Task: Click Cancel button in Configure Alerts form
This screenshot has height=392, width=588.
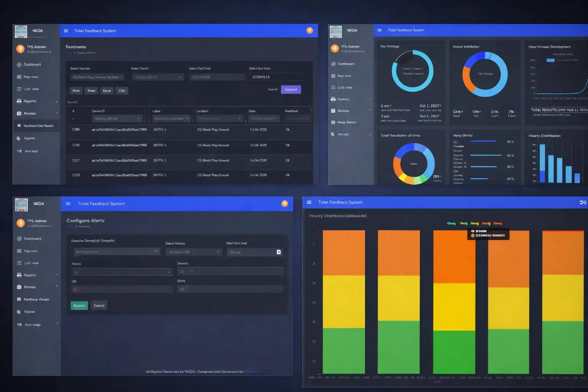Action: [x=99, y=305]
